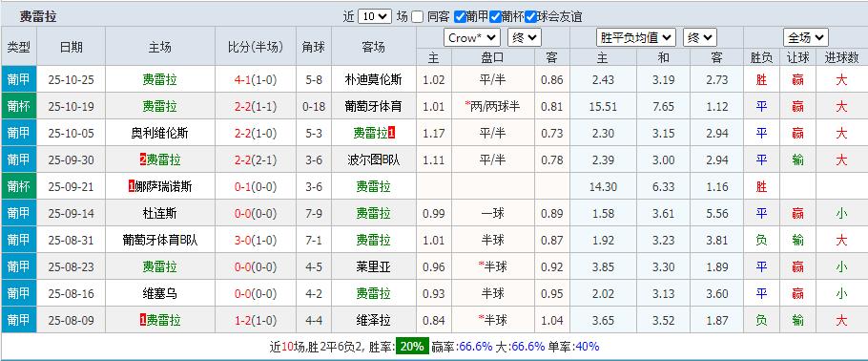Screen dimensions: 868x361
Task: Open home team 奥利维伦斯
Action: coord(160,133)
